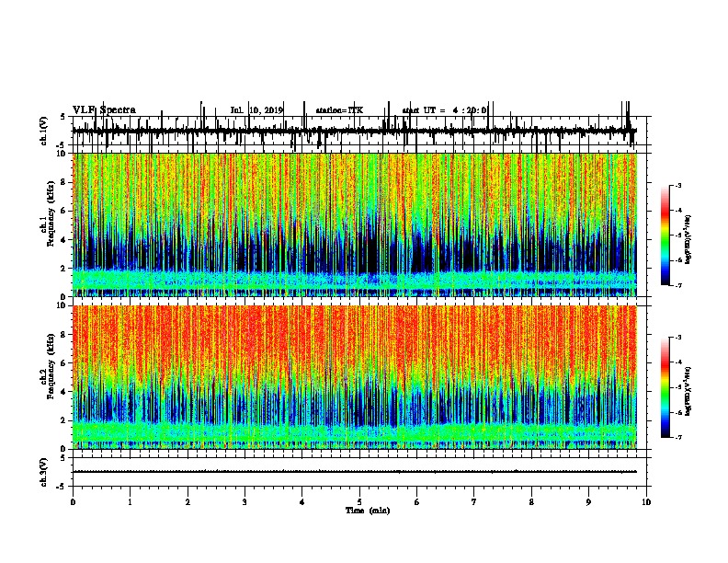Click the "10" time-axis tick label
Viewport: 728px width, 563px height.
646,502
